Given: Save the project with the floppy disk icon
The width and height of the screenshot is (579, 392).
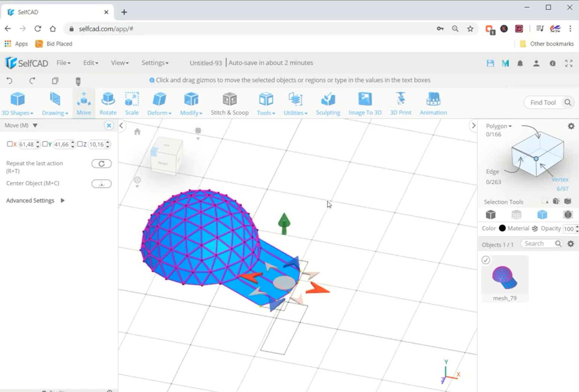Looking at the screenshot, I should point(490,63).
